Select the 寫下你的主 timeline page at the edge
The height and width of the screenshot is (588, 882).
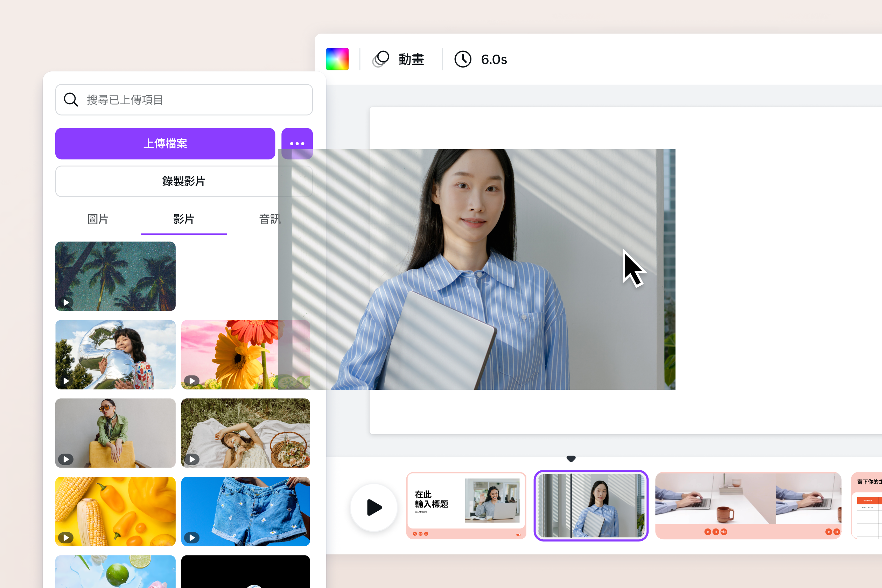[x=867, y=505]
